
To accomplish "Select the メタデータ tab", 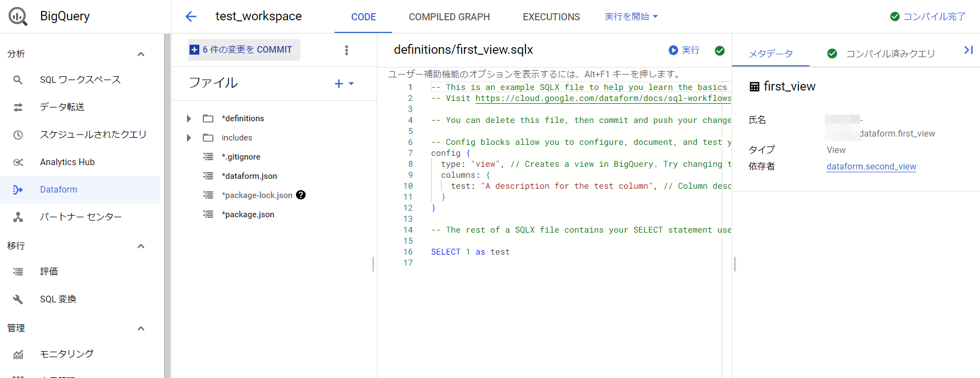I will (x=771, y=54).
